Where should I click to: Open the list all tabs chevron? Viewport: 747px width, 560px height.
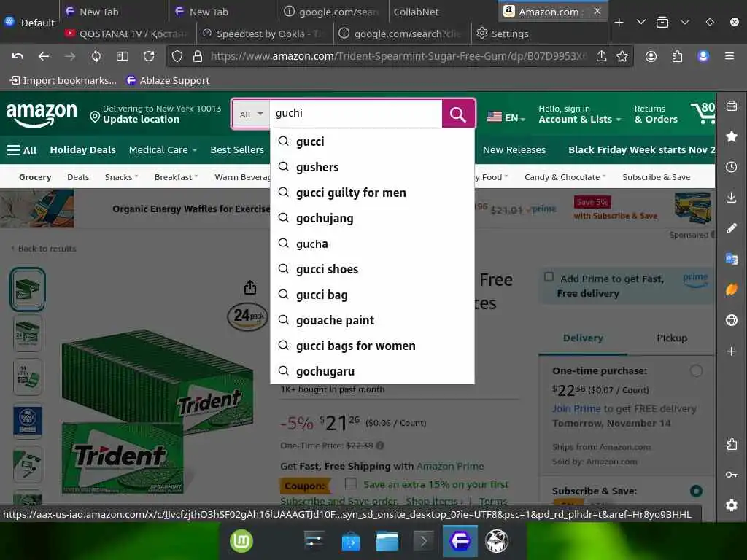tap(641, 23)
